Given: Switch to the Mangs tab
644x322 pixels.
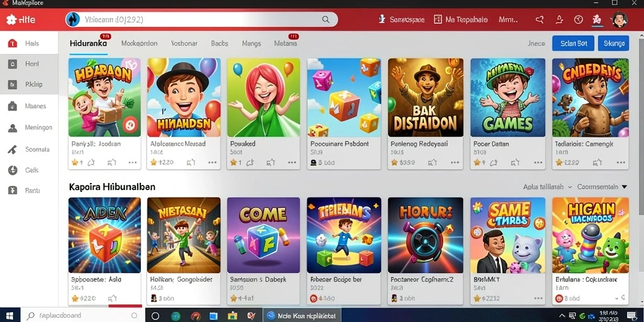Looking at the screenshot, I should tap(252, 43).
